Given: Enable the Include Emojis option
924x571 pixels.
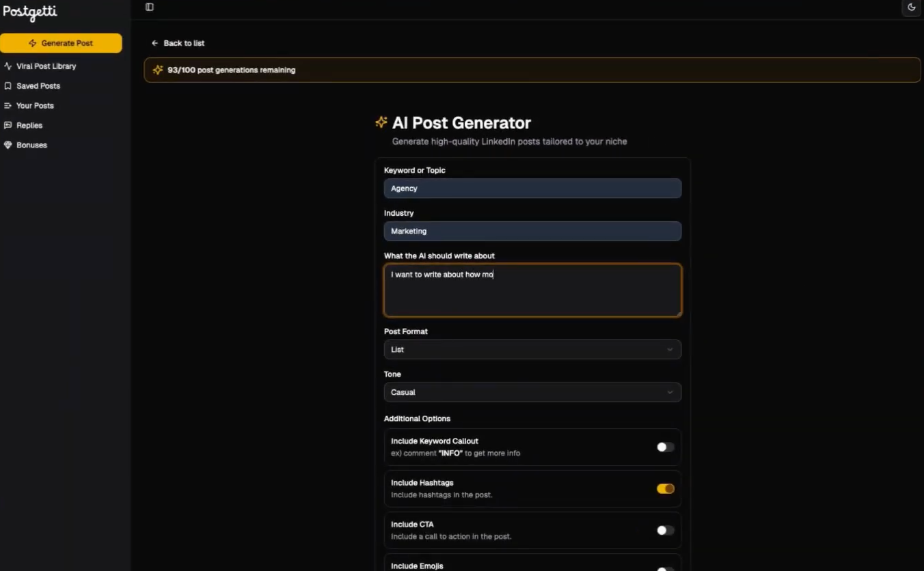Looking at the screenshot, I should point(664,568).
